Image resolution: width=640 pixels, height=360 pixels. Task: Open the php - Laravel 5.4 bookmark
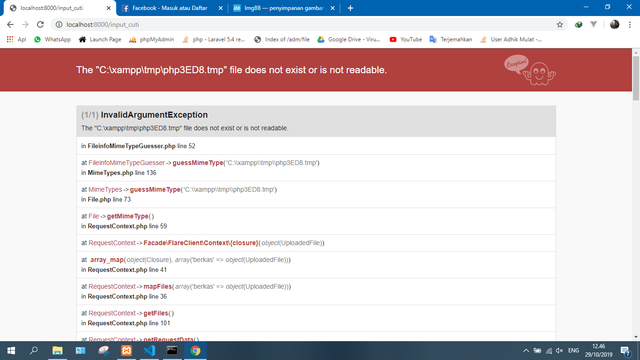(214, 40)
